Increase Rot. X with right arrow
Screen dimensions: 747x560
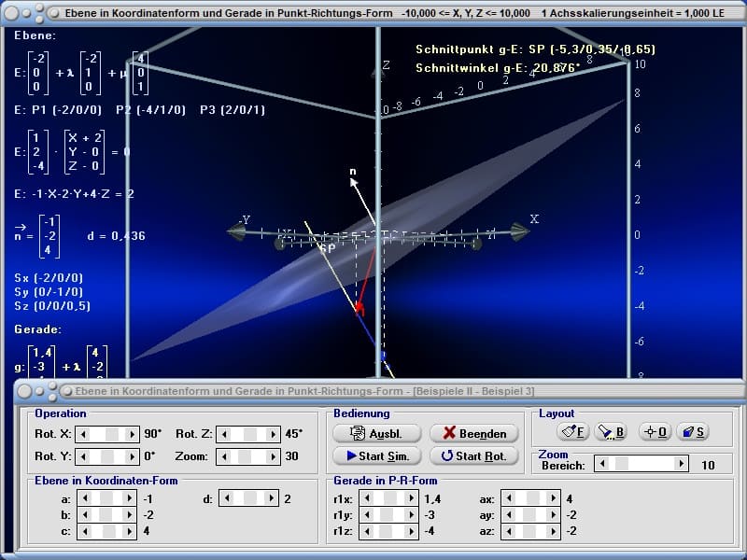click(132, 434)
